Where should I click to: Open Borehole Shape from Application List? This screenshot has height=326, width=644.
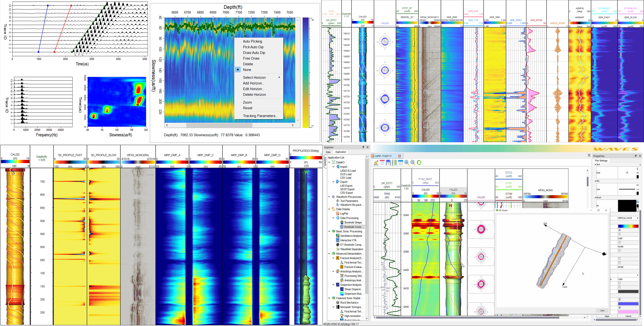(353, 222)
